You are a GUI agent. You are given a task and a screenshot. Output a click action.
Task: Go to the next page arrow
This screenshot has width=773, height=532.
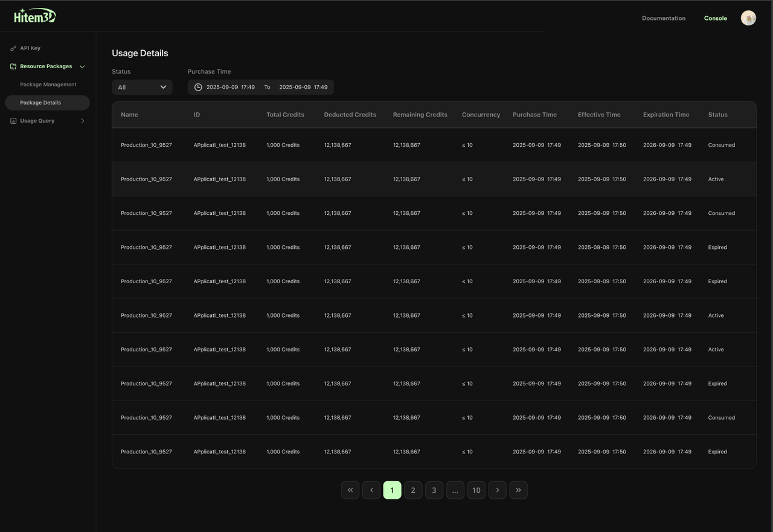(x=497, y=490)
